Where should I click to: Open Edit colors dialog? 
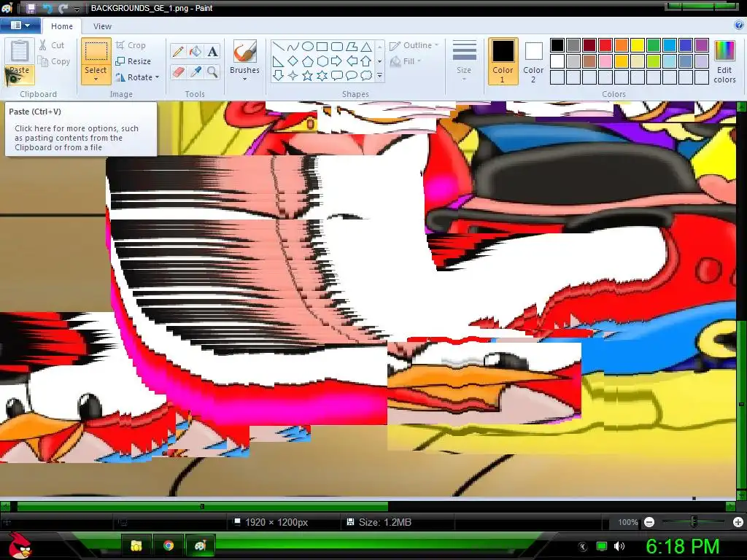click(724, 61)
